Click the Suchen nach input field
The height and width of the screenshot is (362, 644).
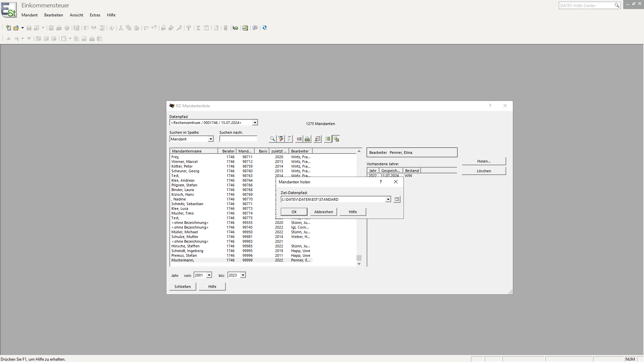coord(238,139)
